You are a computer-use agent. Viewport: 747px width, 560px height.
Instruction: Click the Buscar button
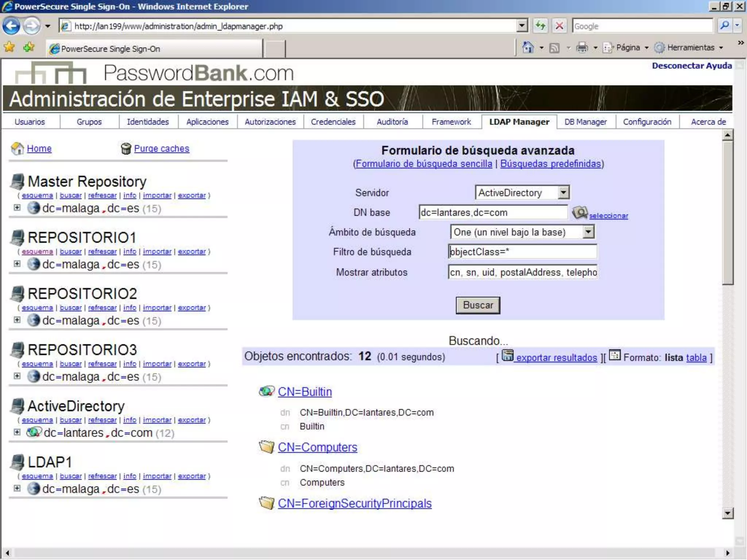tap(478, 305)
